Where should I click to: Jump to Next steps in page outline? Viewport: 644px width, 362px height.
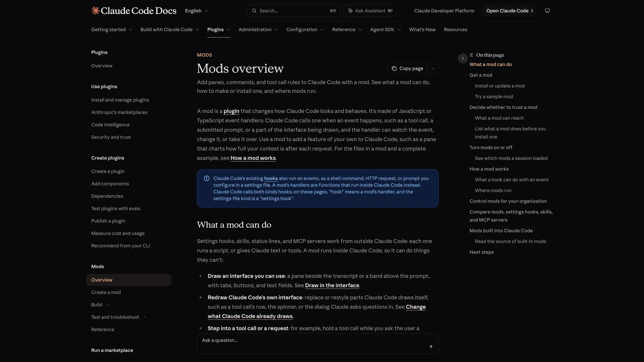482,252
